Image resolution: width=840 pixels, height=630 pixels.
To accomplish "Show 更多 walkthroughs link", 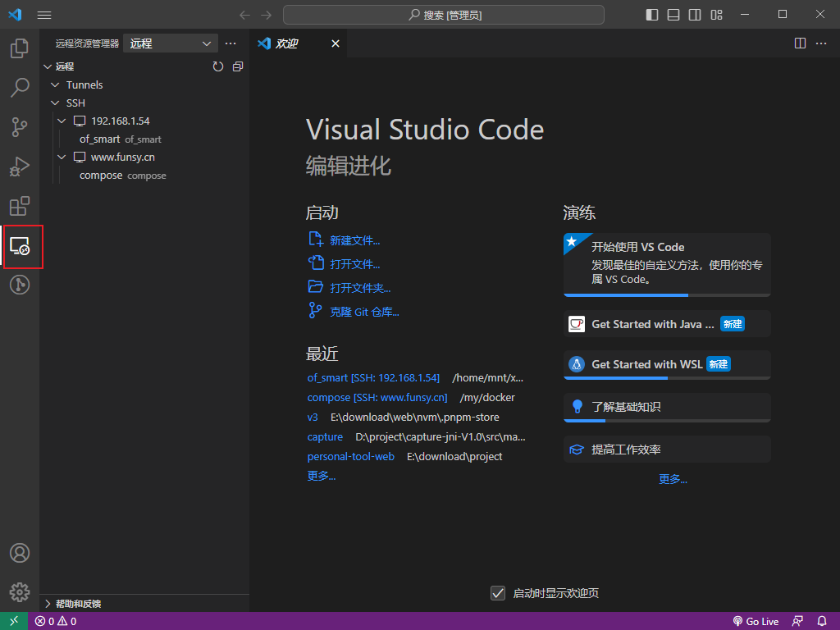I will point(673,479).
